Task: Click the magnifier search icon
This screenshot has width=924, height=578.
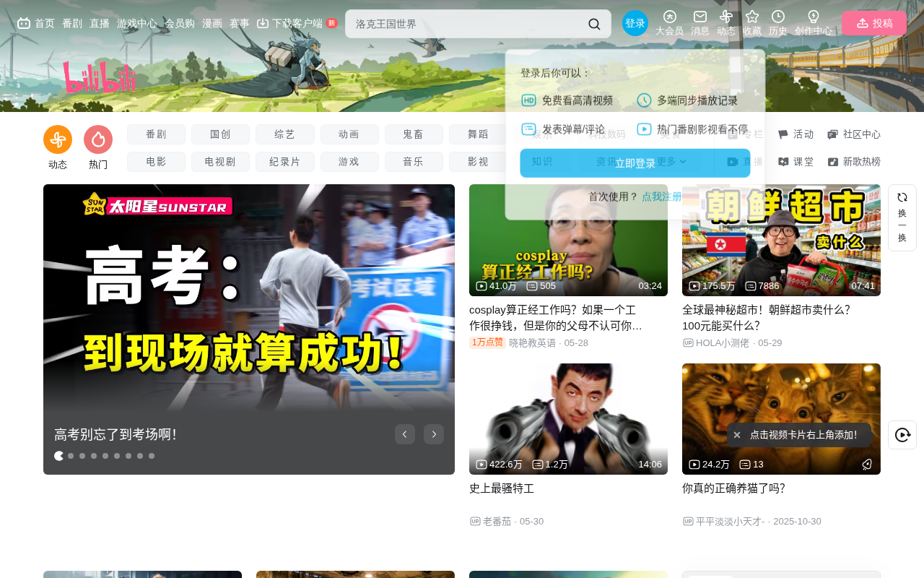Action: (x=594, y=24)
